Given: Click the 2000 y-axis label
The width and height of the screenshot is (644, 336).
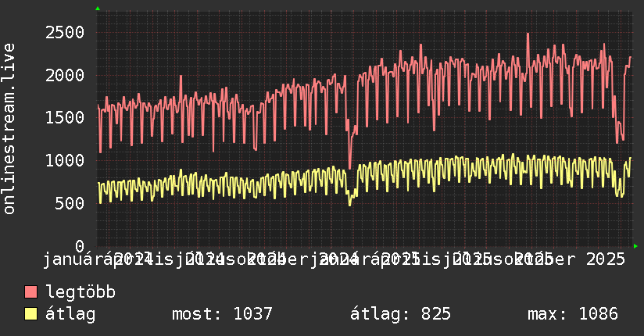Looking at the screenshot, I should click(x=65, y=75).
